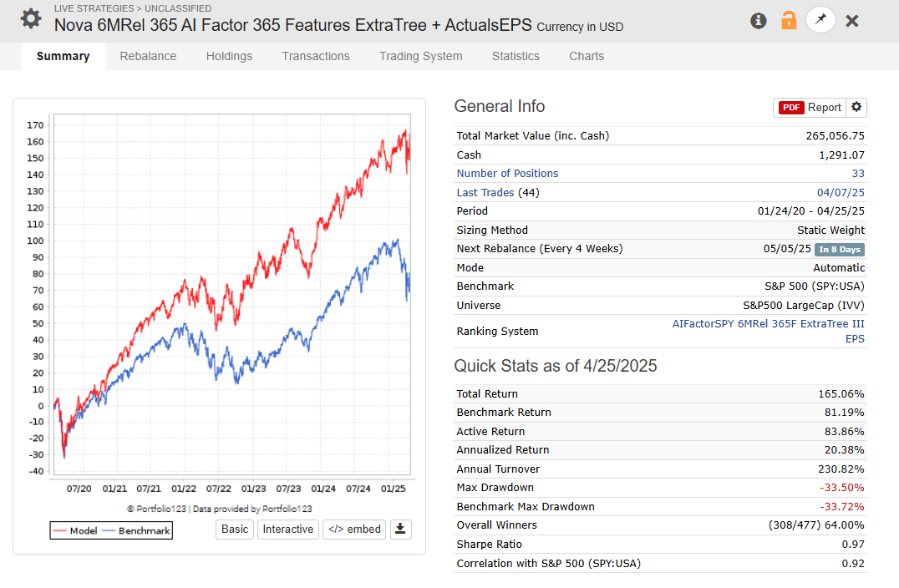Image resolution: width=899 pixels, height=588 pixels.
Task: Go to the Holdings tab
Action: (x=229, y=56)
